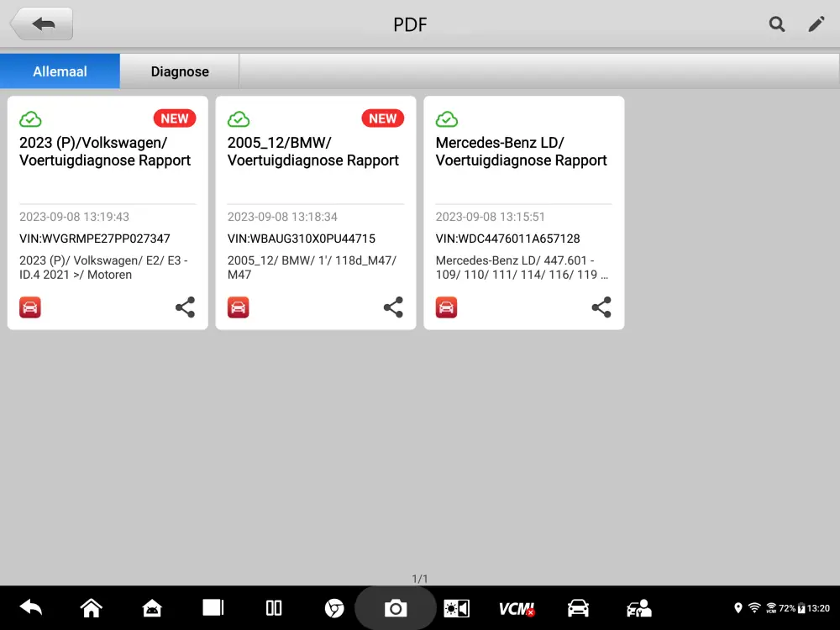Click page indicator 1/1
Image resolution: width=840 pixels, height=630 pixels.
click(420, 579)
